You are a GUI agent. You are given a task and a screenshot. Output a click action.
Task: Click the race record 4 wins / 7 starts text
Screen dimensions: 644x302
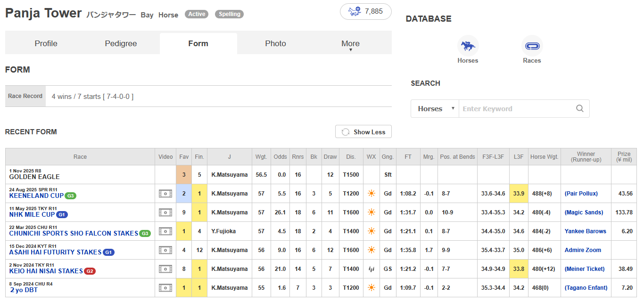click(x=92, y=96)
